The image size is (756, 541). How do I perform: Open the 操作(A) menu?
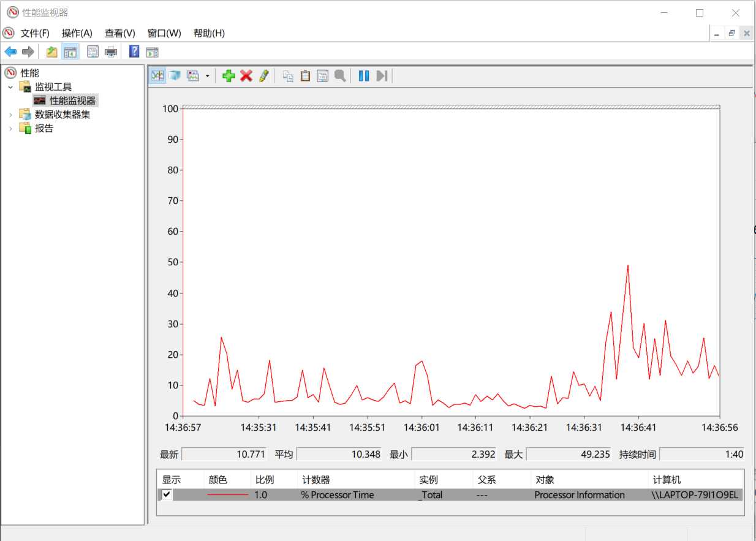pos(77,33)
